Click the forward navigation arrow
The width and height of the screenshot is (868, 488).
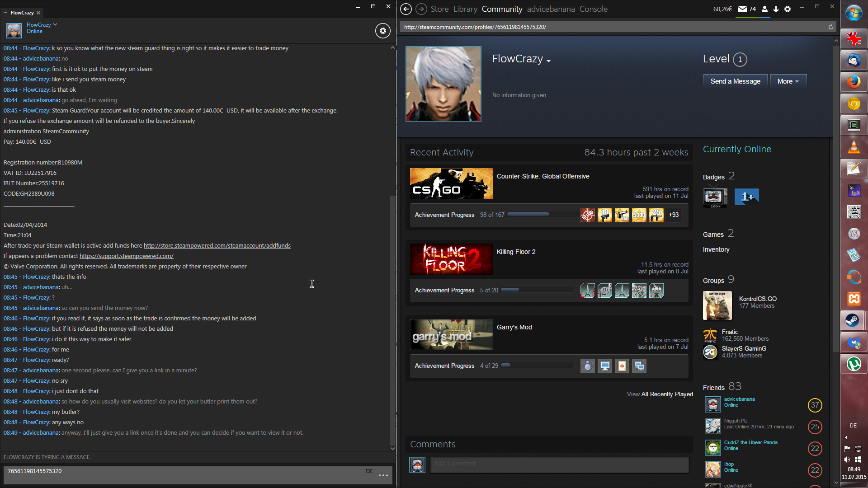(x=421, y=9)
